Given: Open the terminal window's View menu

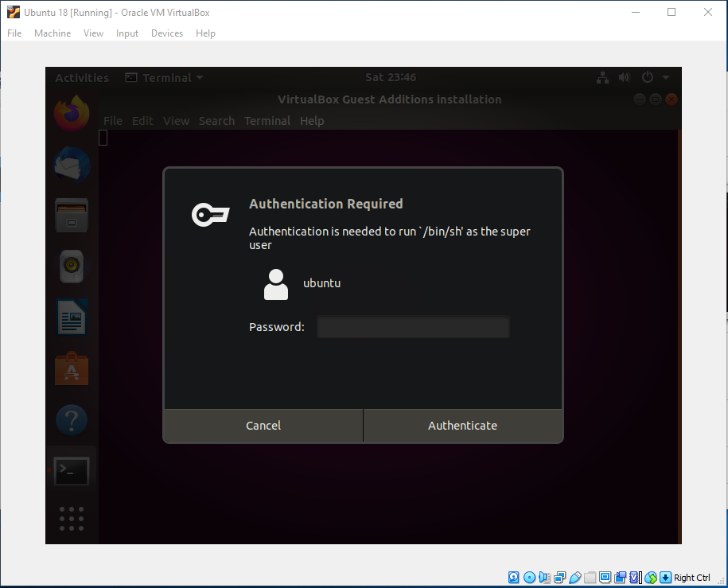Looking at the screenshot, I should tap(176, 121).
